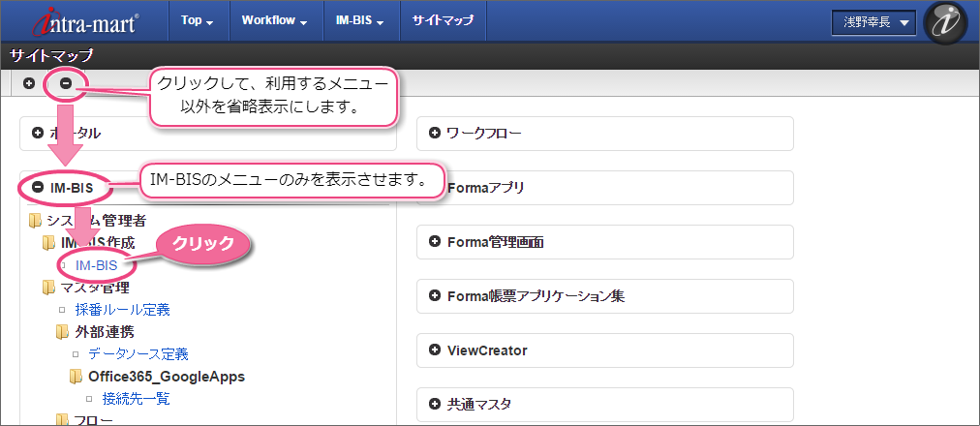Open the Top menu dropdown
This screenshot has height=426, width=980.
(197, 20)
